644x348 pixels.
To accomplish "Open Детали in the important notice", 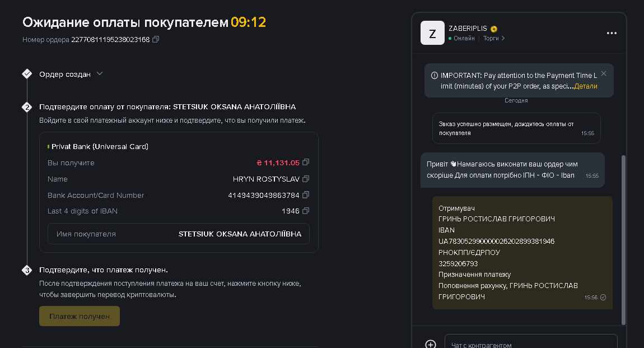I will (586, 86).
